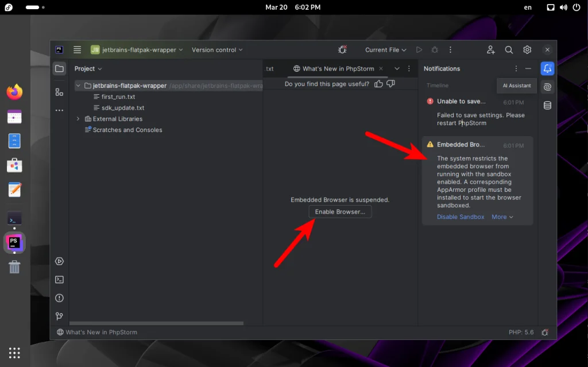The image size is (588, 367).
Task: Collapse the jetbrains-flatpak-wrapper project node
Action: (x=77, y=84)
